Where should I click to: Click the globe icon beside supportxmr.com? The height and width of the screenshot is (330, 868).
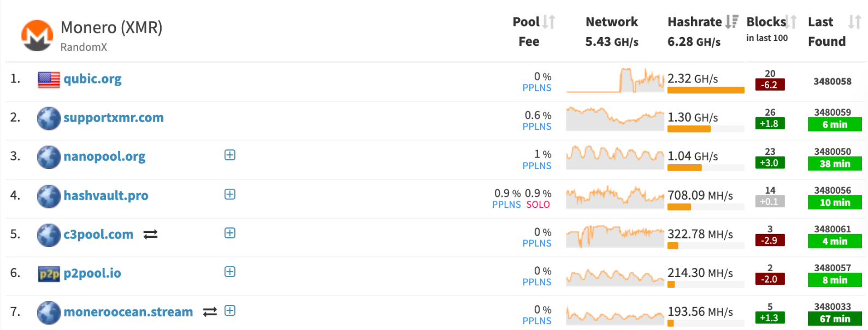tap(49, 118)
